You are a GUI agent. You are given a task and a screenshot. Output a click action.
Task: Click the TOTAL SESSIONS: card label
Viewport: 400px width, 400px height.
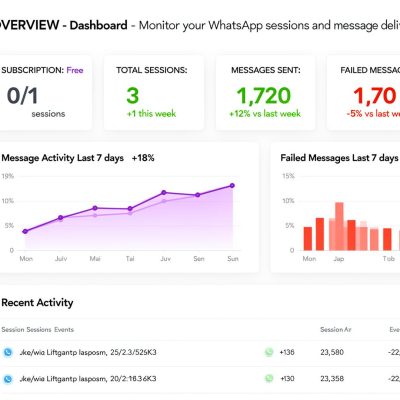coord(152,70)
